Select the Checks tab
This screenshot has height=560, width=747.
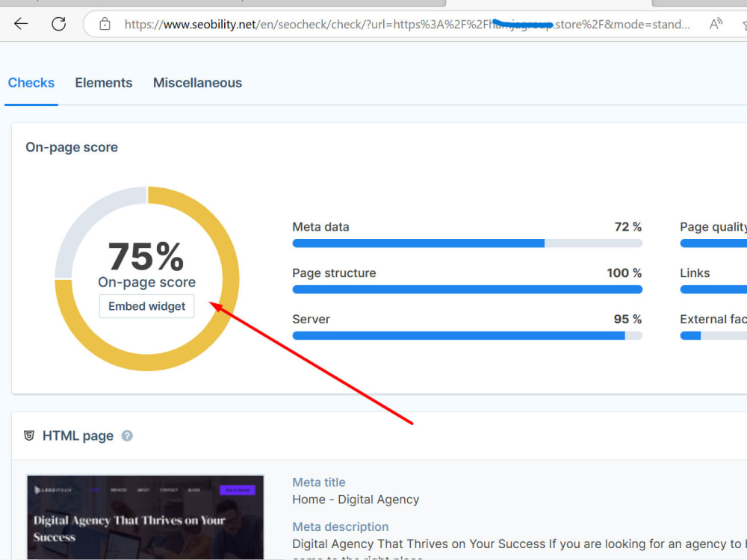[31, 83]
